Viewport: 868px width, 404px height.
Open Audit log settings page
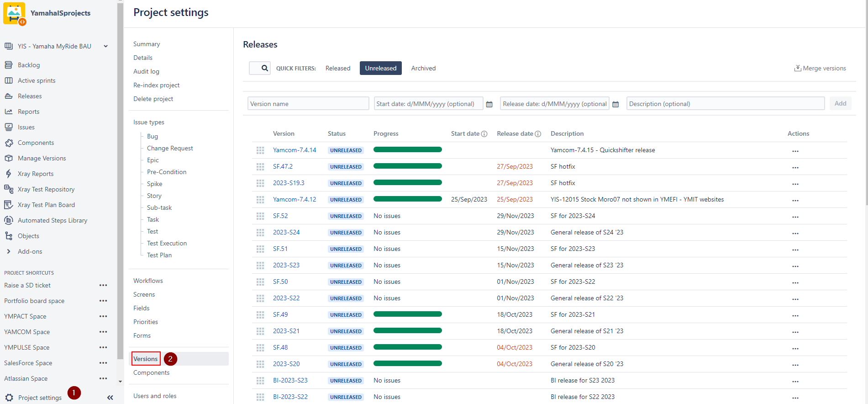pyautogui.click(x=146, y=71)
